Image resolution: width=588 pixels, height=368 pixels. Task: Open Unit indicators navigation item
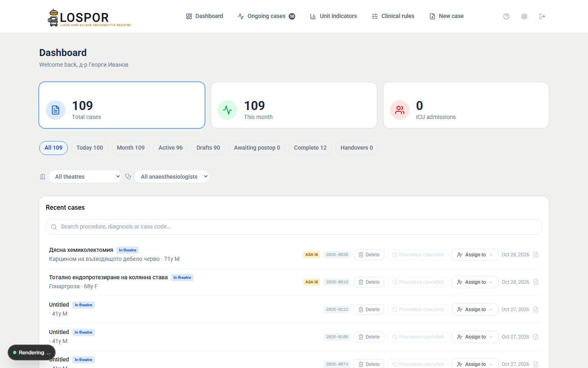click(x=334, y=16)
